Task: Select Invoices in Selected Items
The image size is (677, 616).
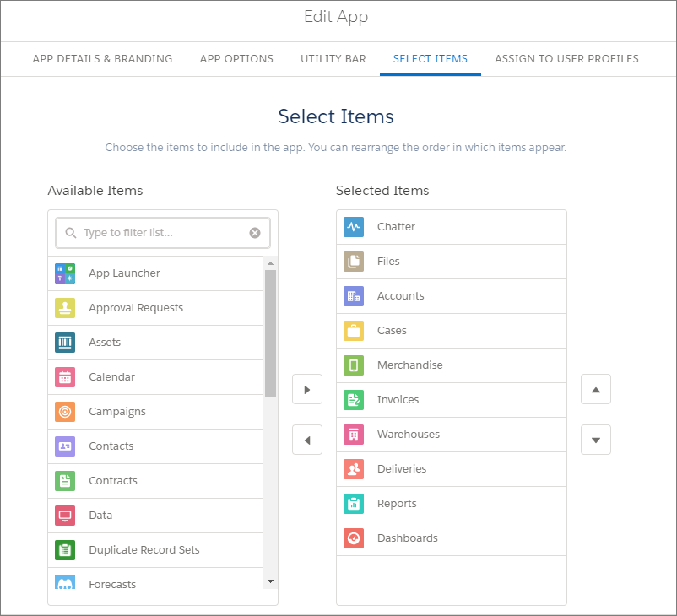Action: (x=398, y=400)
